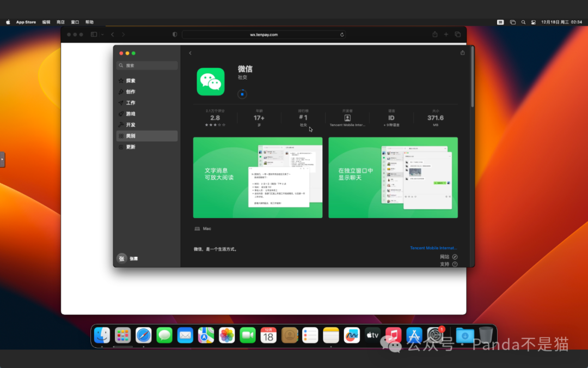The width and height of the screenshot is (588, 368).
Task: Open Launchpad from the Dock
Action: (122, 335)
